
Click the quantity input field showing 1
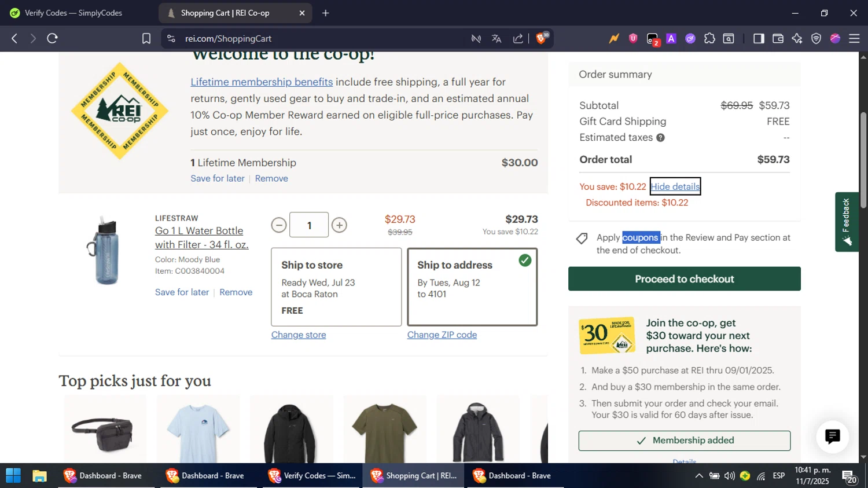[309, 225]
